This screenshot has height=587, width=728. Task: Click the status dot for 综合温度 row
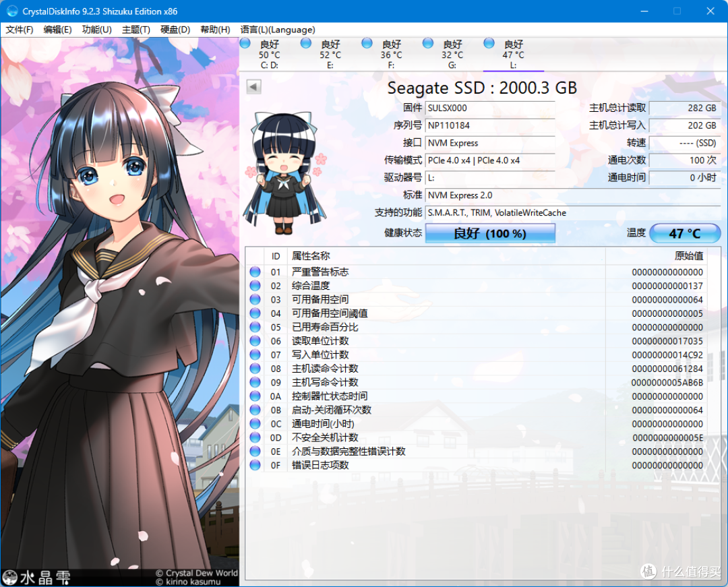coord(255,285)
